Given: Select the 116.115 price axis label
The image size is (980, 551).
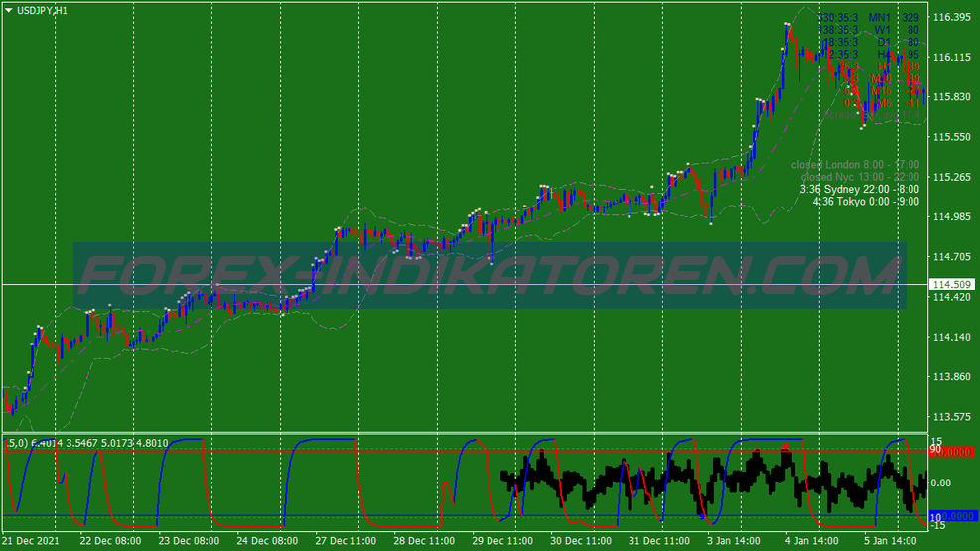Looking at the screenshot, I should pyautogui.click(x=952, y=57).
